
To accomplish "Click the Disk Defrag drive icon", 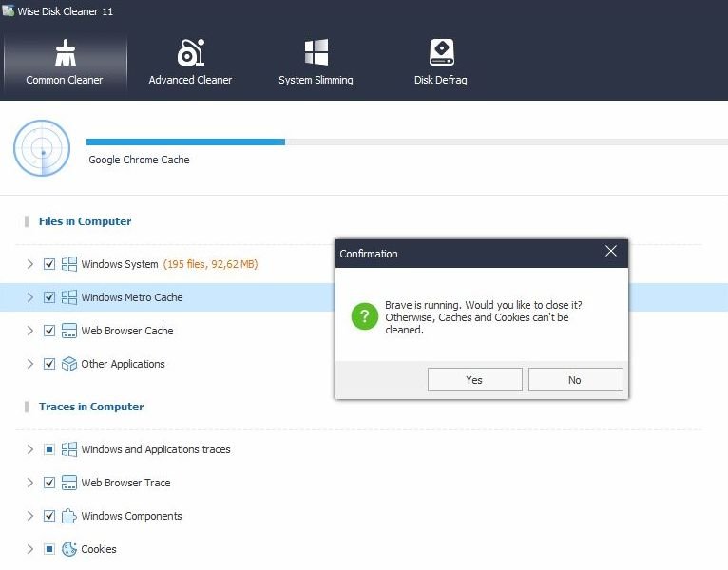I will [442, 52].
